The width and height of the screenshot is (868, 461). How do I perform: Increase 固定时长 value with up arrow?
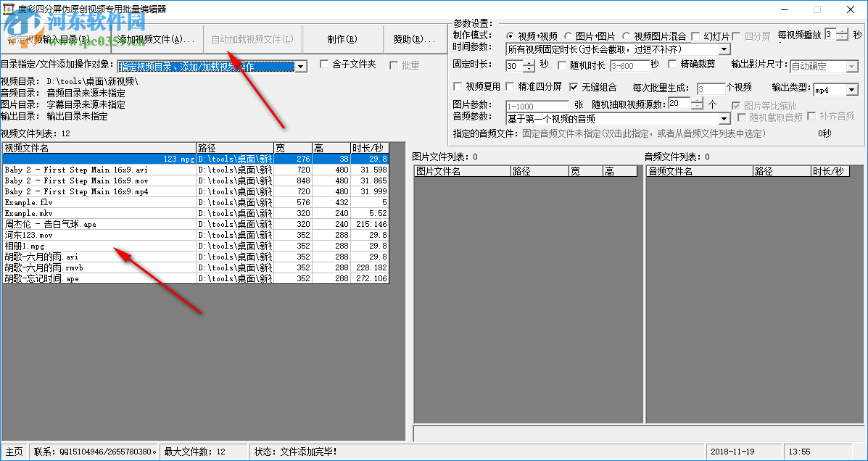coord(529,63)
